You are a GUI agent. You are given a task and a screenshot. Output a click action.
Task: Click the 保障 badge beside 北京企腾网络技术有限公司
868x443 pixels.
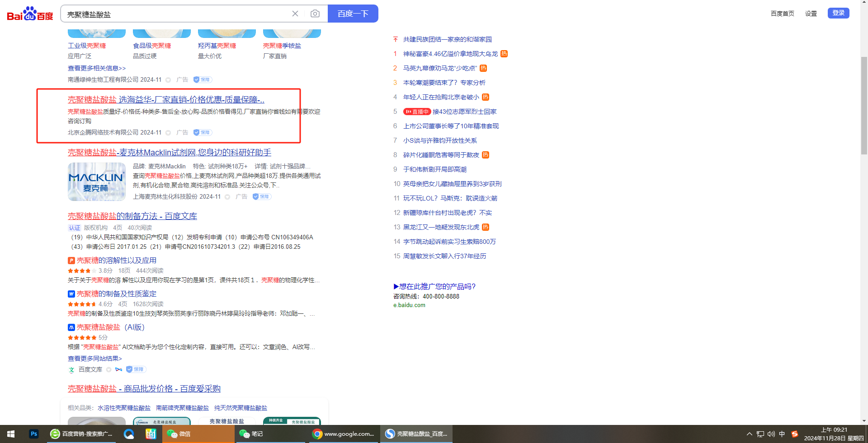tap(203, 132)
